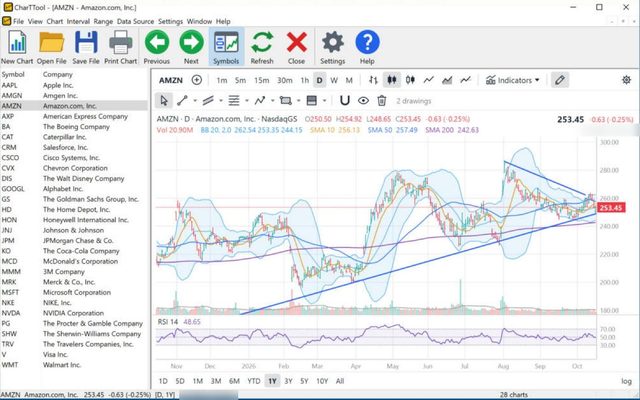Open Help from the main toolbar
Viewport: 640px width, 400px height.
pos(367,47)
